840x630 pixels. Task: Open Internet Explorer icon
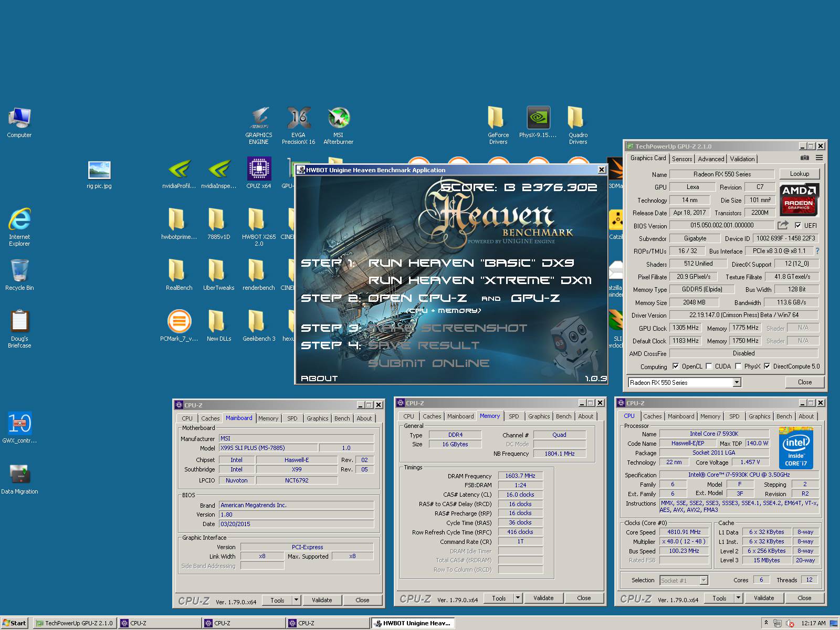tap(19, 227)
